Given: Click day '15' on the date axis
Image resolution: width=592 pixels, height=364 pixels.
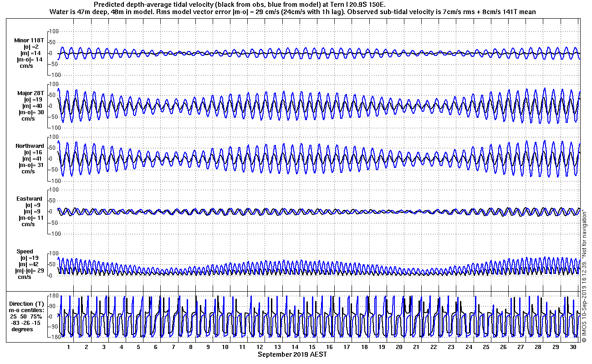Looking at the screenshot, I should tap(312, 347).
